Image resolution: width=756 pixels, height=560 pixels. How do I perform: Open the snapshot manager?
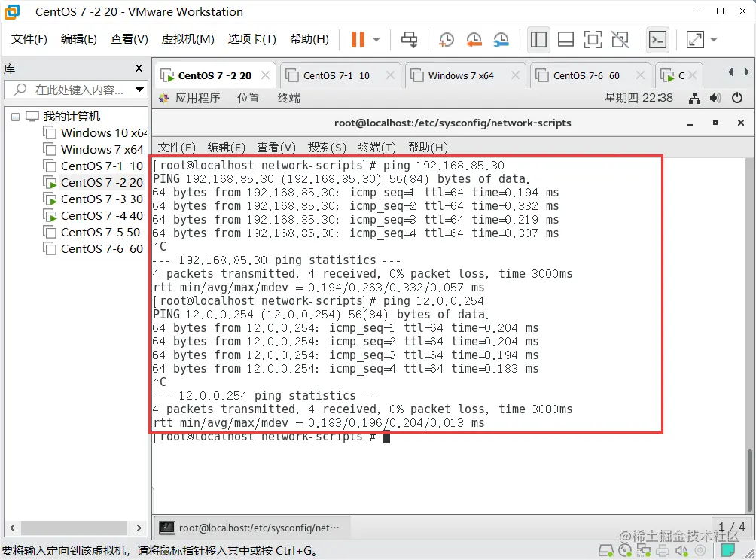click(x=501, y=41)
